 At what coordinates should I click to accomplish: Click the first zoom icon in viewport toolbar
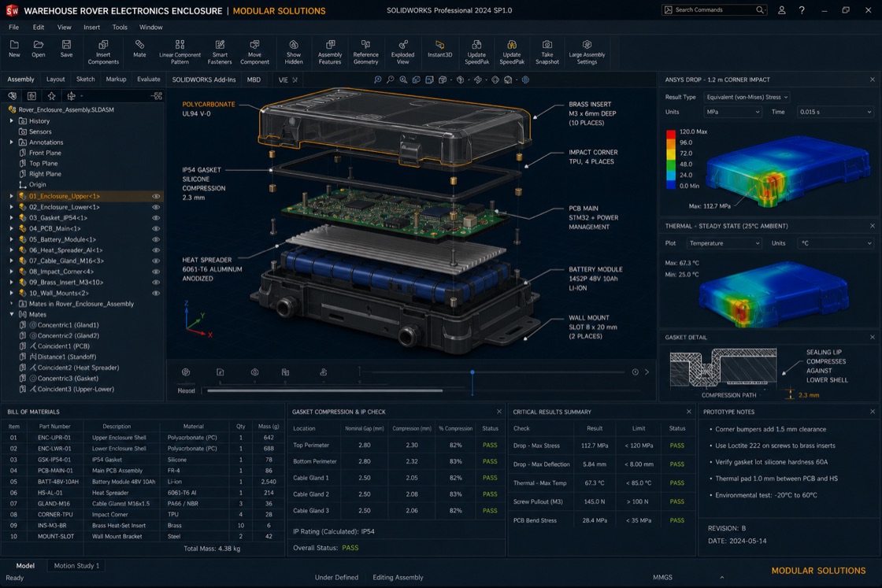(377, 80)
